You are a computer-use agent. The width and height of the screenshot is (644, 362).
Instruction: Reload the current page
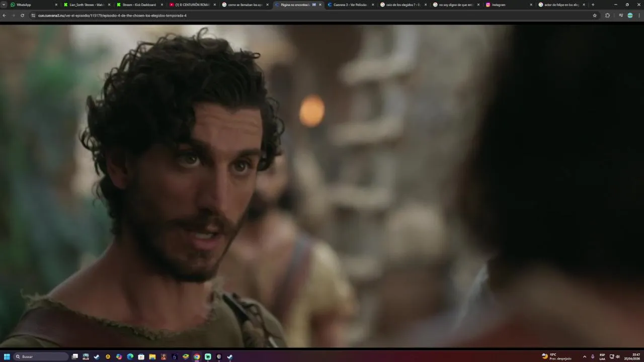coord(22,16)
